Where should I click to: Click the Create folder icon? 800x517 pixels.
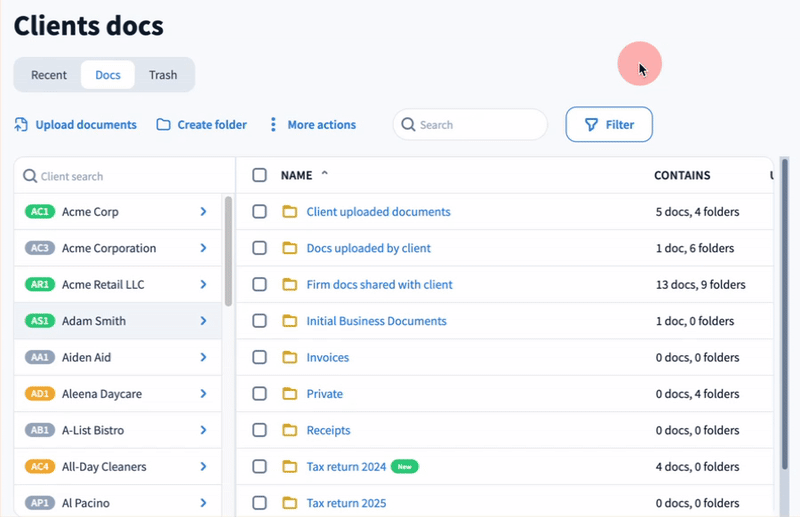(x=163, y=125)
